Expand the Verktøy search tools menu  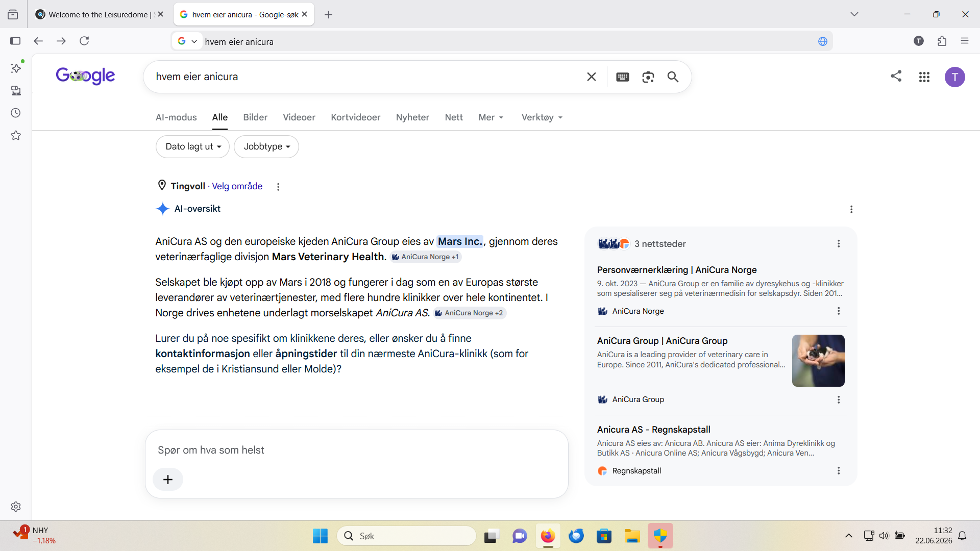point(542,117)
